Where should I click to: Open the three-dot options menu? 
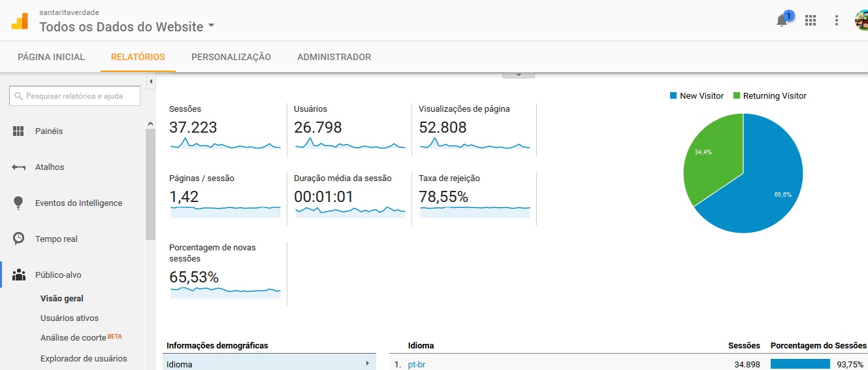click(837, 20)
